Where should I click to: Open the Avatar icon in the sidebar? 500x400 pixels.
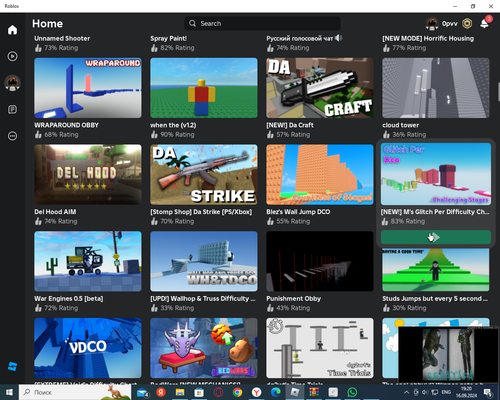(x=12, y=83)
